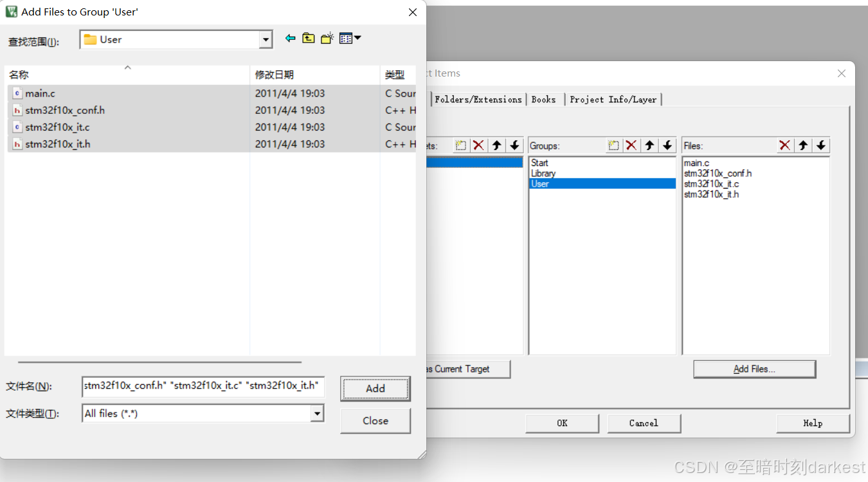Open the view menu icon dropdown
The width and height of the screenshot is (868, 482).
(350, 39)
